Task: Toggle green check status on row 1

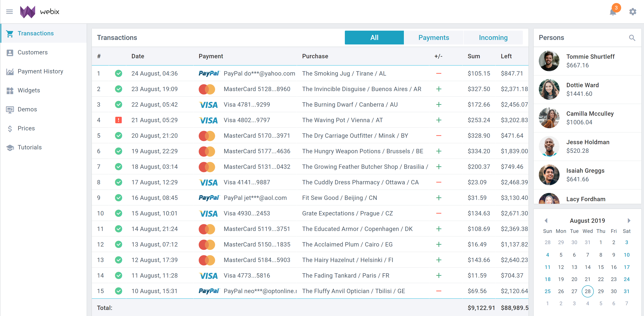Action: 119,74
